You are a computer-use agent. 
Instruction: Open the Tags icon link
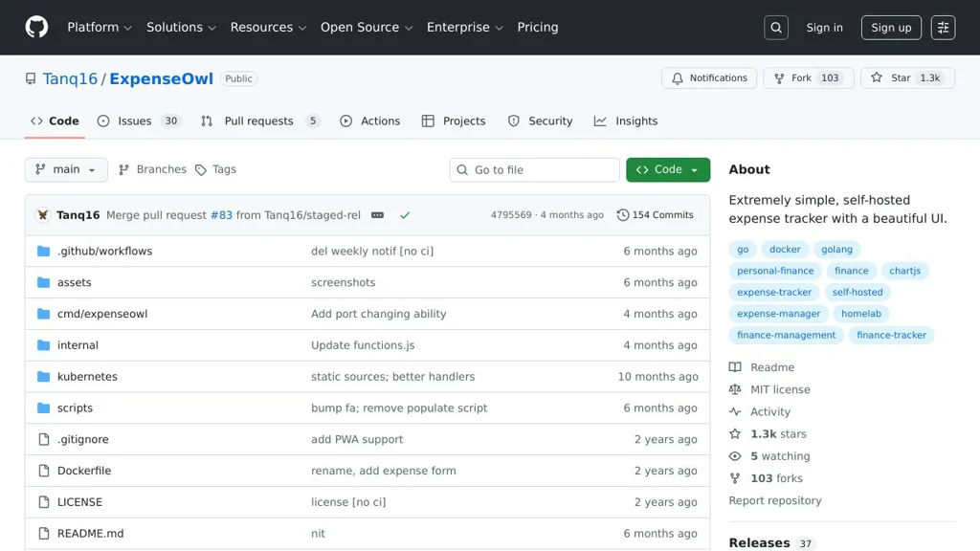tap(215, 169)
